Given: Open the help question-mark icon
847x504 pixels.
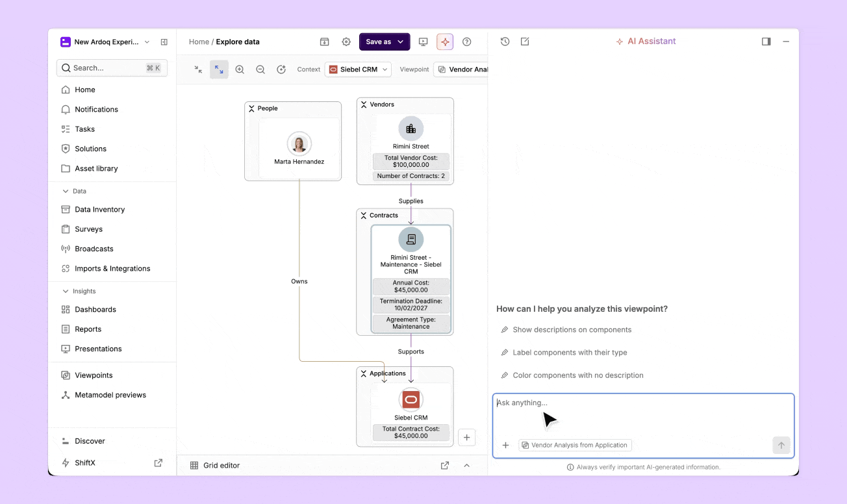Looking at the screenshot, I should 466,42.
